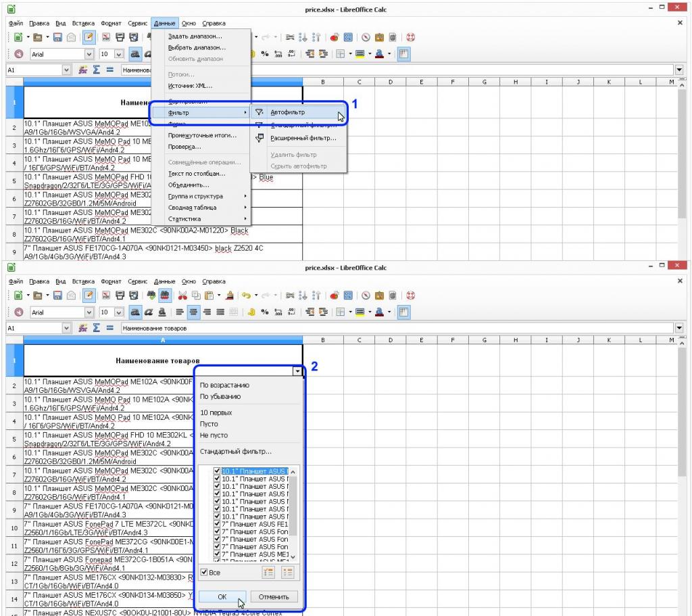Screen dimensions: 692x616
Task: Click formula input line in bottom window
Action: click(396, 328)
